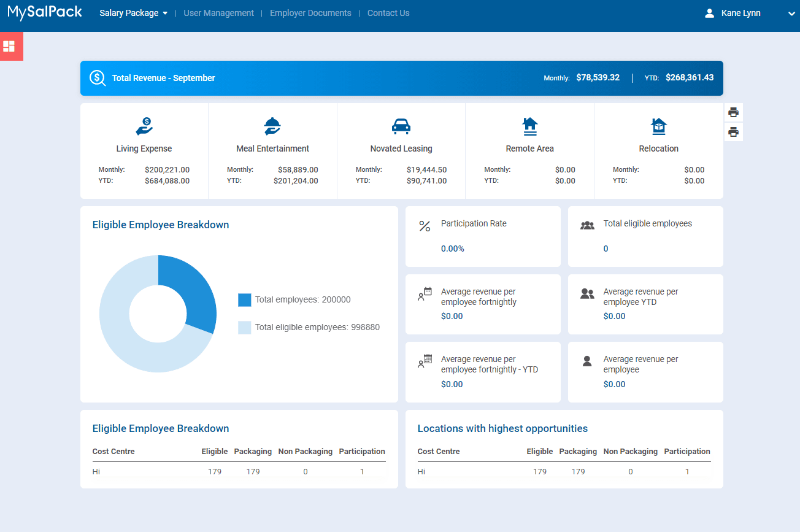Open the Contact Us link
800x532 pixels.
point(388,13)
